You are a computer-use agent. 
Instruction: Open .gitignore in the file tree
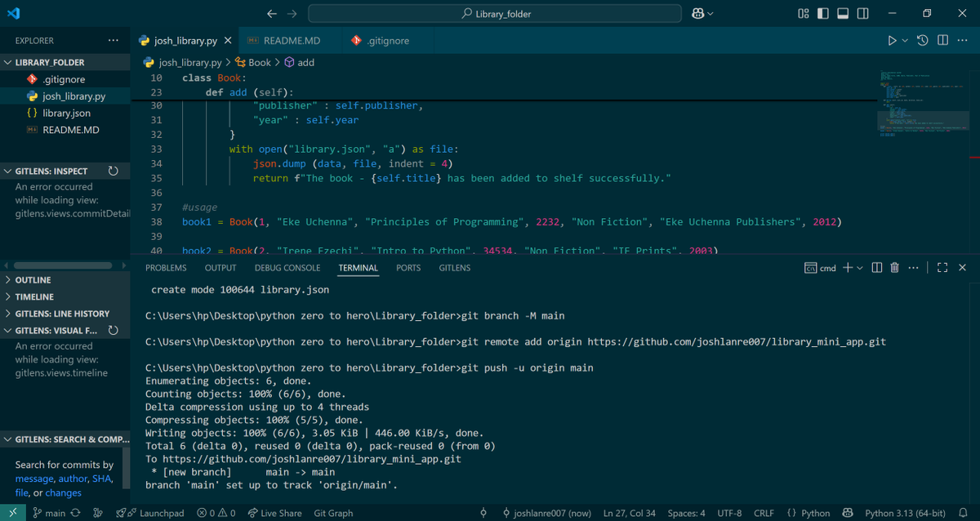click(65, 79)
